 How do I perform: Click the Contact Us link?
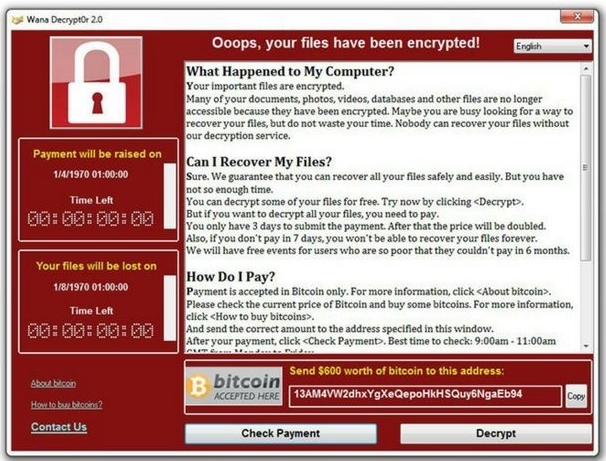[x=59, y=427]
